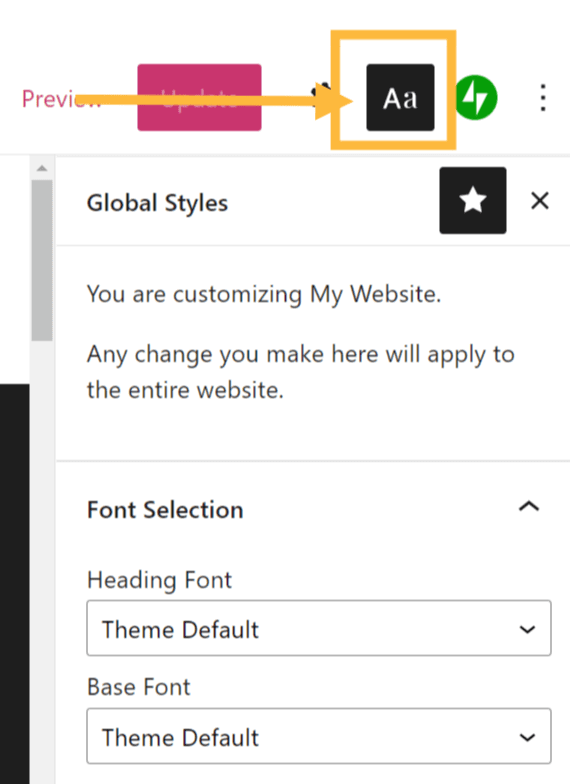Click the 'You are customizing My Website' text
Screen dimensions: 570x784
[264, 294]
